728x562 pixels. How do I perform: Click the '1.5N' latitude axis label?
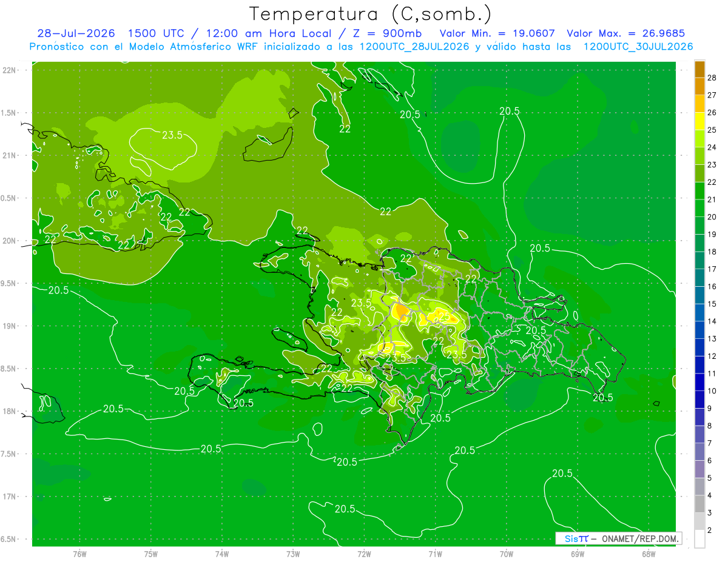click(x=9, y=113)
